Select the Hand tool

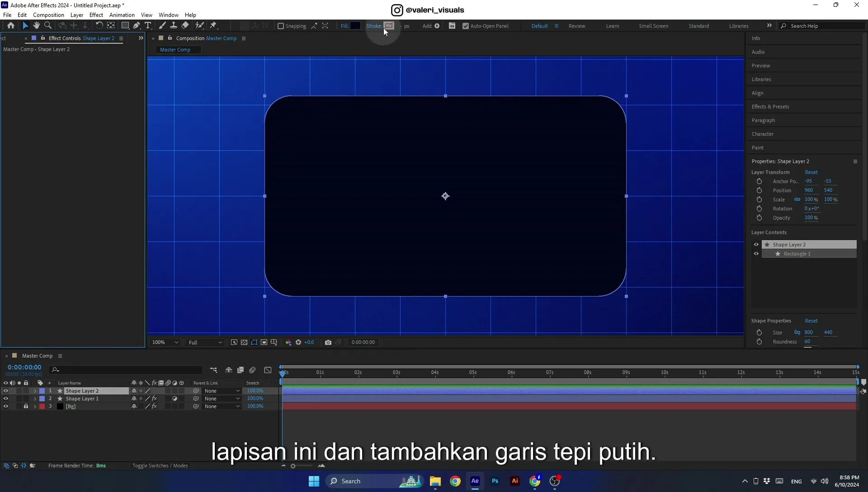coord(37,26)
